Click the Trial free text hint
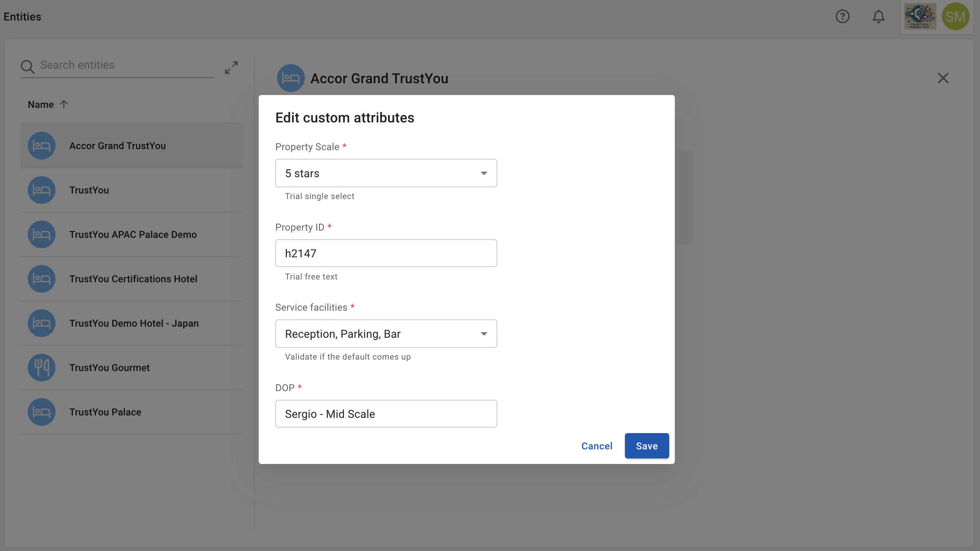980x551 pixels. click(311, 277)
